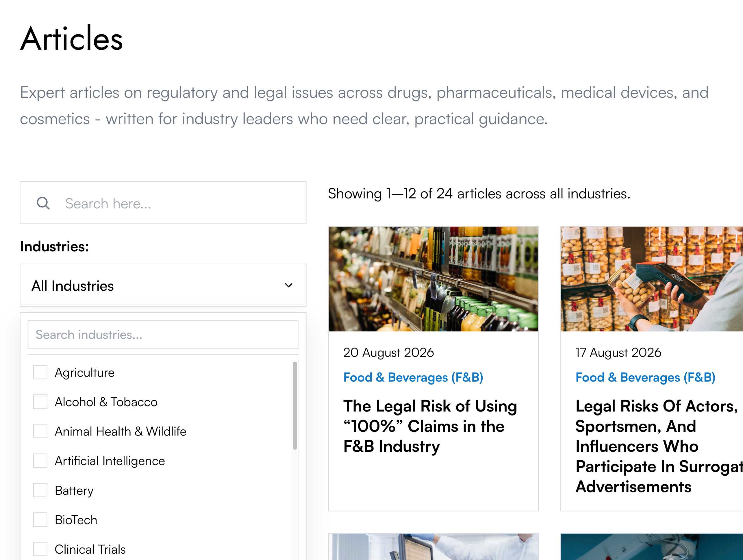Open the All Industries dropdown
Screen dimensions: 743x560
pos(163,286)
